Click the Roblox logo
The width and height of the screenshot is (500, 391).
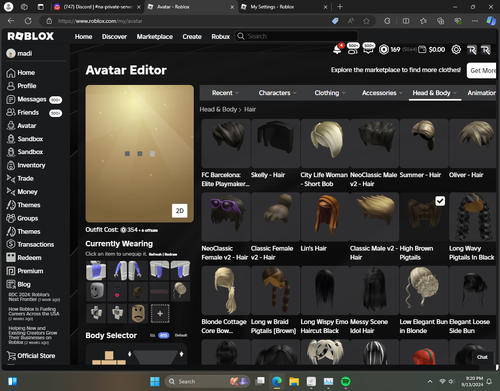(x=30, y=36)
